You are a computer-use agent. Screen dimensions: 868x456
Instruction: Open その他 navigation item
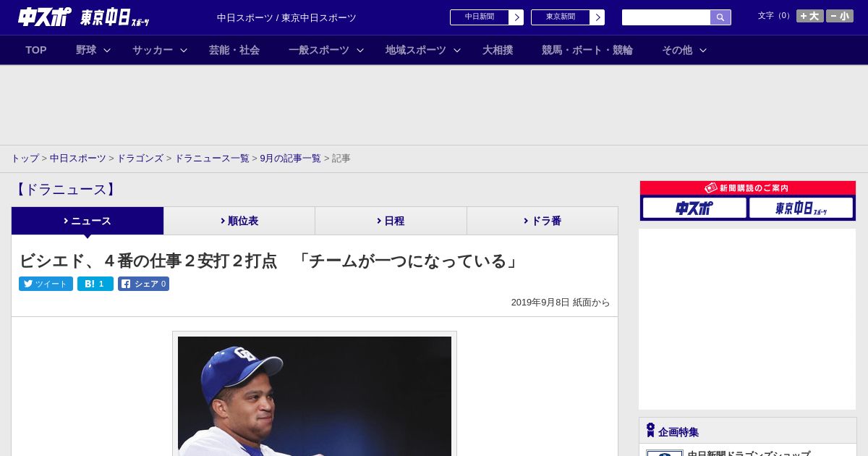click(677, 50)
